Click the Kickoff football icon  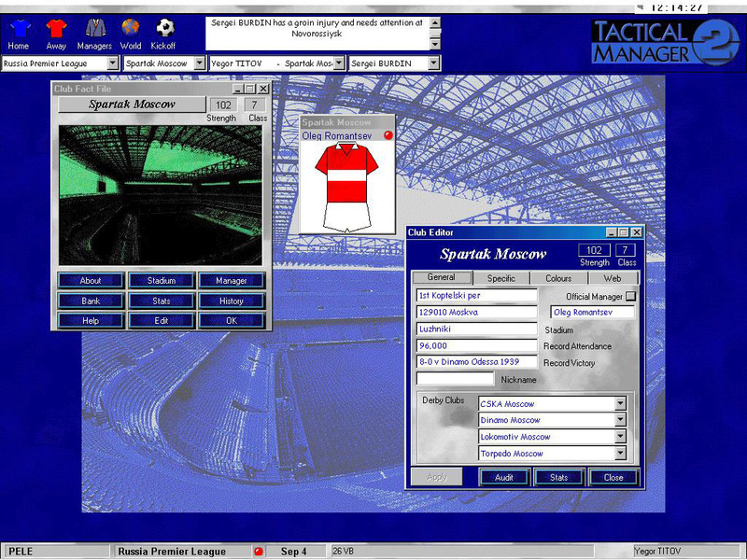164,28
